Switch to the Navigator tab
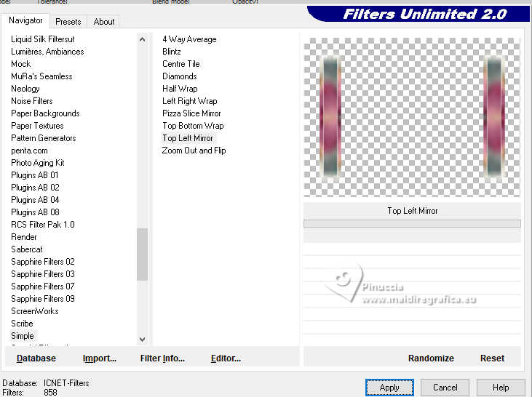 [25, 20]
